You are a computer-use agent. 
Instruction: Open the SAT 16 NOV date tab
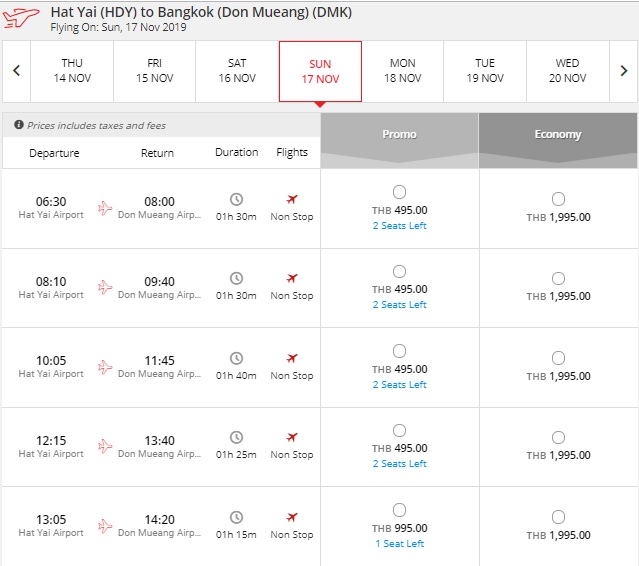(x=237, y=71)
